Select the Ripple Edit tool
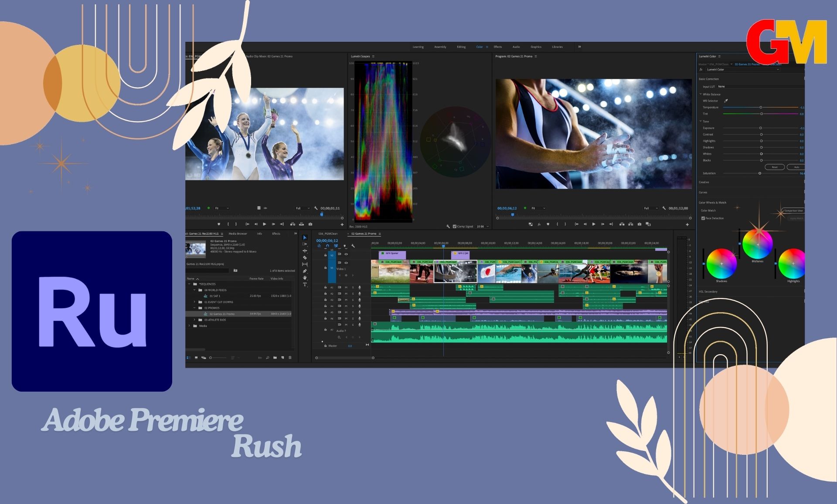 [x=305, y=251]
